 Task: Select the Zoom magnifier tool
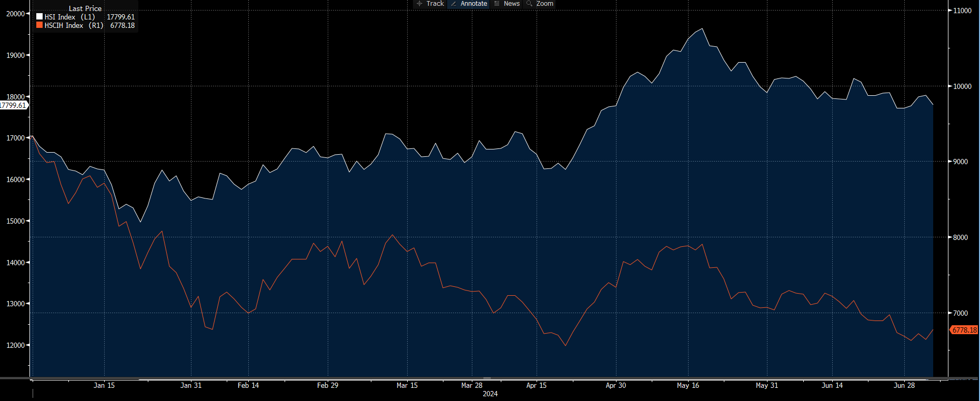(530, 4)
